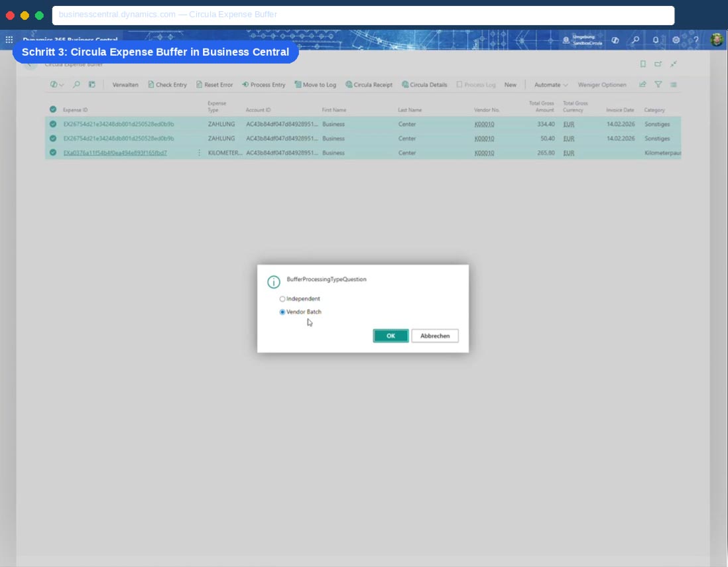
Task: Click the browser address bar
Action: coord(363,15)
